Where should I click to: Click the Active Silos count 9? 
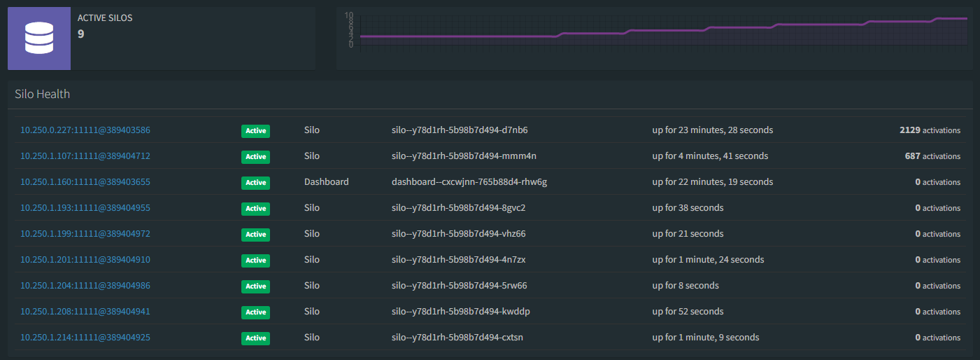click(x=81, y=33)
